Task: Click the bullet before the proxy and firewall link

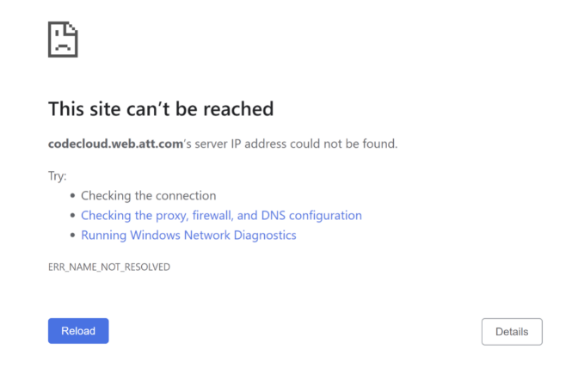Action: point(72,215)
